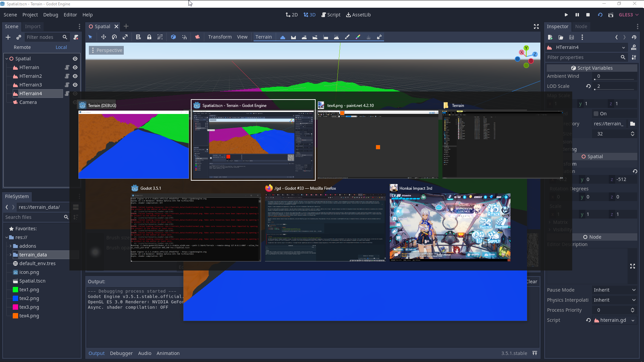This screenshot has width=644, height=362.
Task: Toggle the On checkbox in Inspector
Action: point(596,114)
